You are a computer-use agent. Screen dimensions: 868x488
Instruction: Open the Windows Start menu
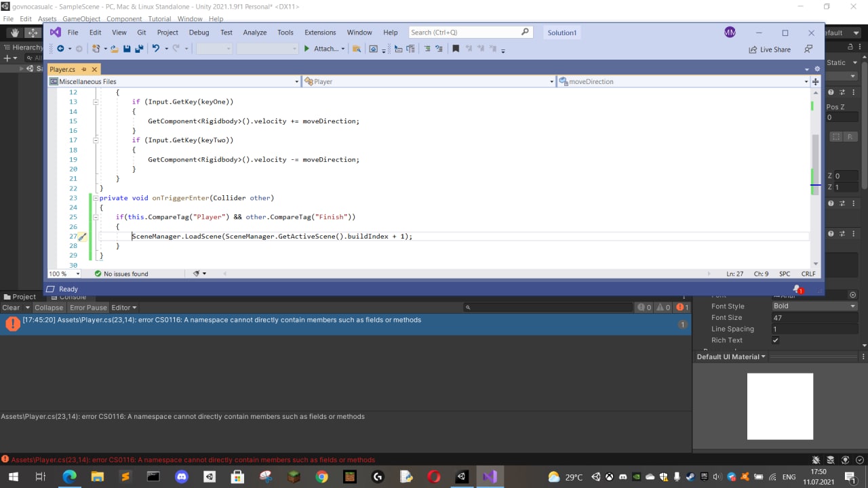(x=13, y=476)
